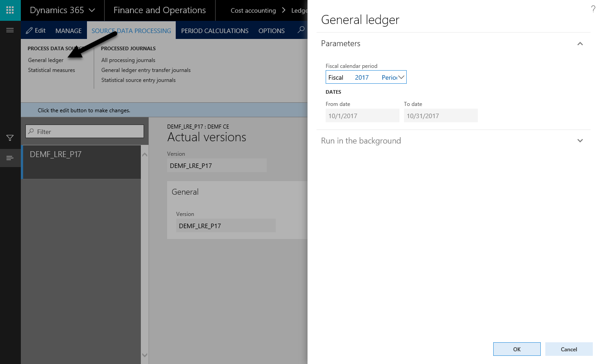This screenshot has height=364, width=601.
Task: Click the OK button
Action: pyautogui.click(x=516, y=349)
